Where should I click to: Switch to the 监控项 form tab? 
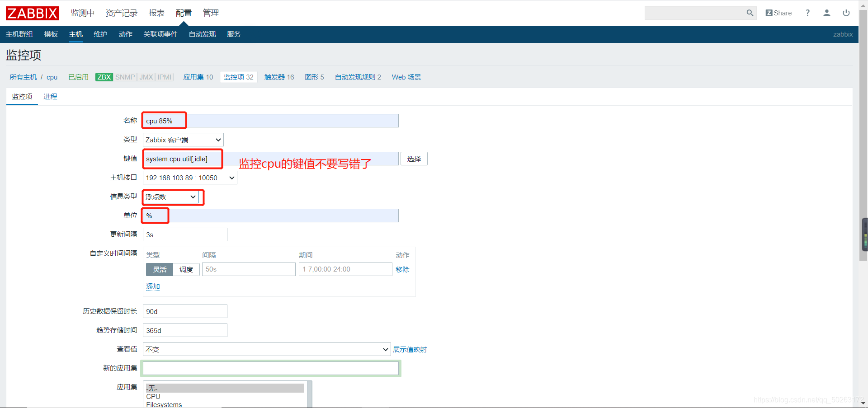[22, 97]
